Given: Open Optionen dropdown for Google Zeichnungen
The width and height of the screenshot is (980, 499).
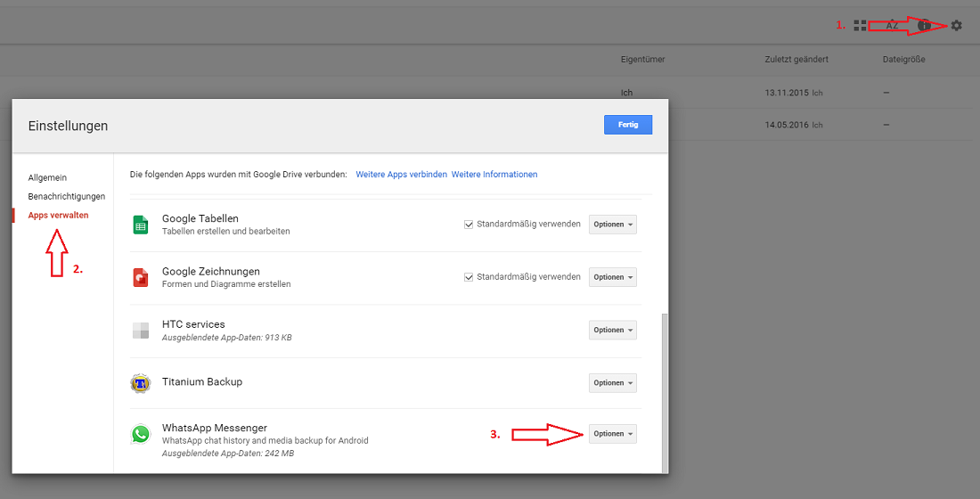Looking at the screenshot, I should pos(613,277).
